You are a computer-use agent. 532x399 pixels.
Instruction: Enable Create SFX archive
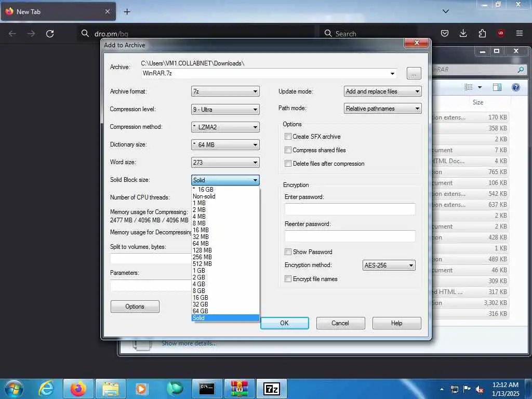coord(288,137)
